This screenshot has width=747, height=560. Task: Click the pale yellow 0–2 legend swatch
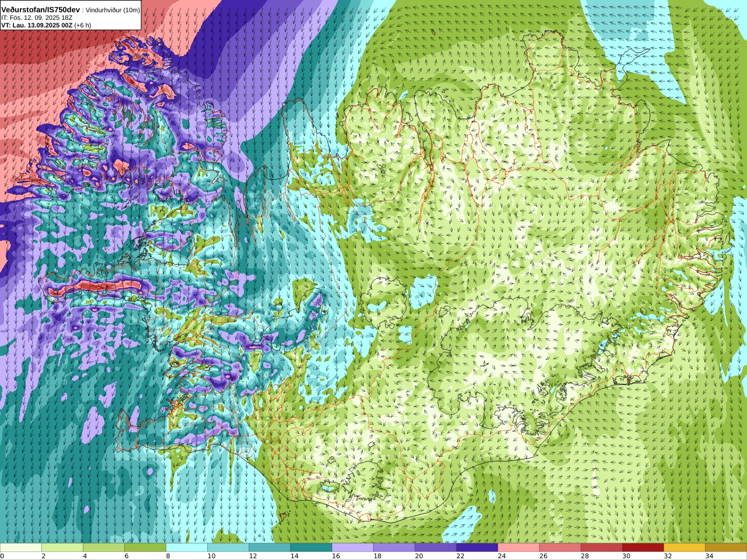point(21,548)
